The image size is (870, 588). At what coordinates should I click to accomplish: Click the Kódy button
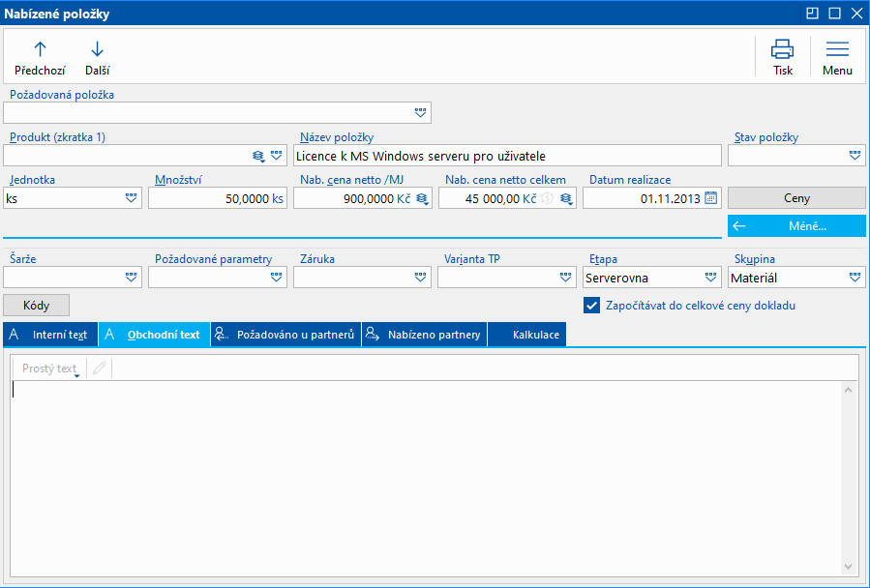click(x=36, y=306)
